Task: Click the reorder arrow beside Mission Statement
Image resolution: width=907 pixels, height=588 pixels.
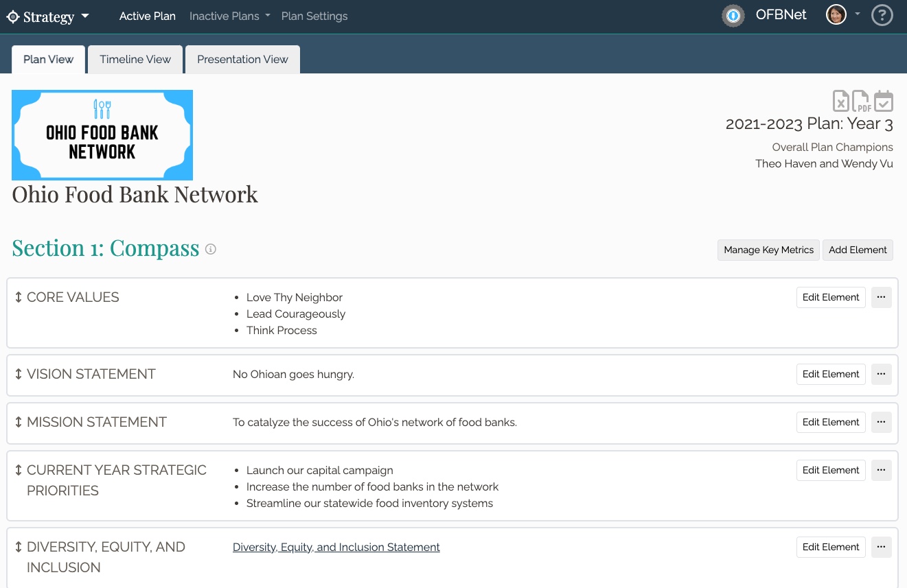Action: (19, 422)
